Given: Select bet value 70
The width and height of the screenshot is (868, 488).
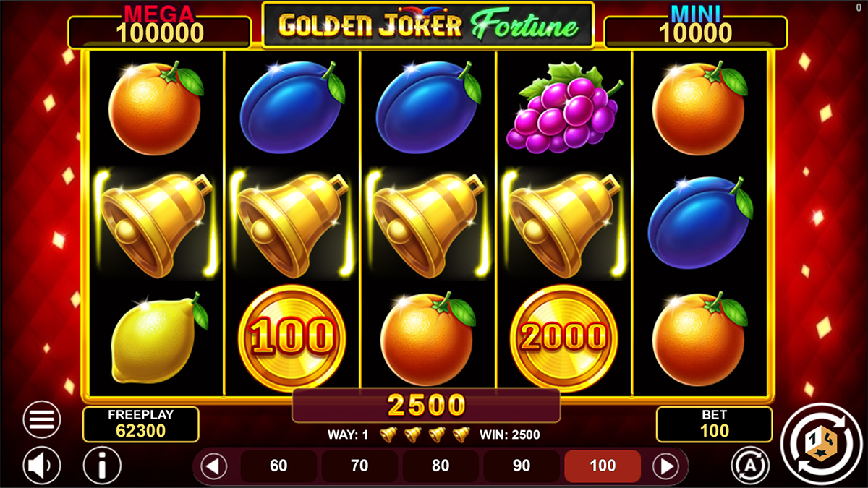Looking at the screenshot, I should (359, 466).
